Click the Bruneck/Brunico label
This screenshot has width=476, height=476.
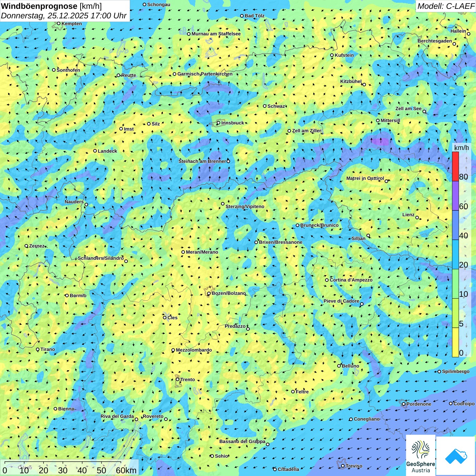(x=319, y=225)
